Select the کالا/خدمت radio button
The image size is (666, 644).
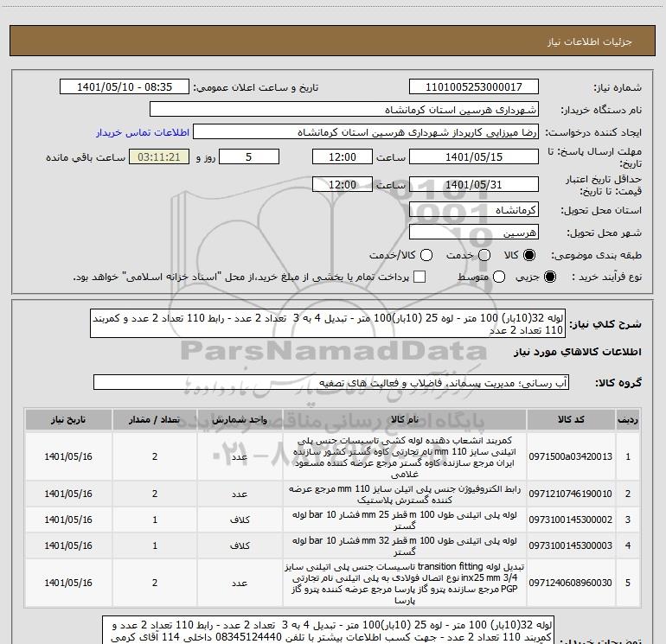click(426, 255)
